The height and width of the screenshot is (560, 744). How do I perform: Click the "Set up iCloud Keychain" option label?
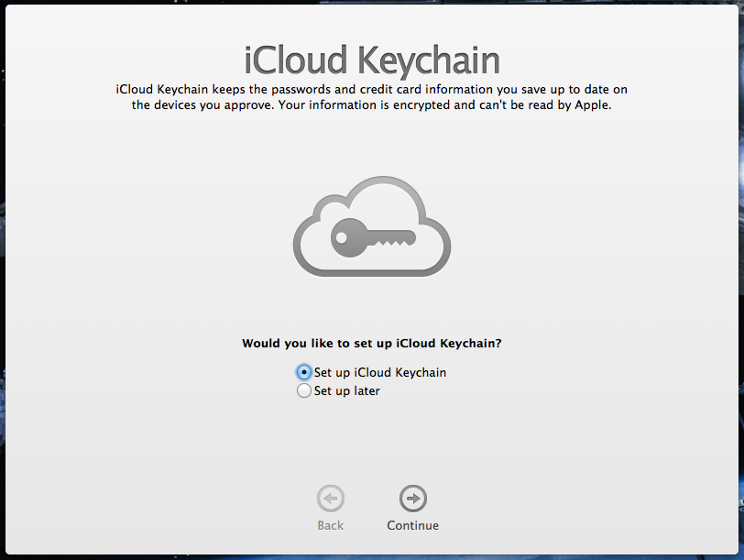(380, 372)
